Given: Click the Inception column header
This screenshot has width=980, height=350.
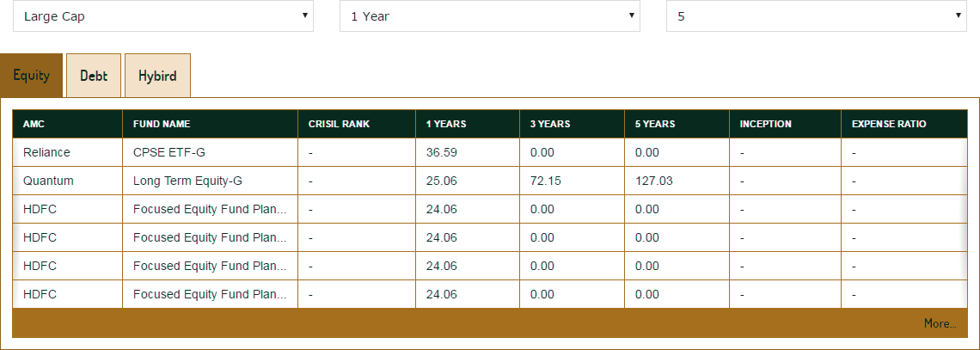Looking at the screenshot, I should [765, 124].
